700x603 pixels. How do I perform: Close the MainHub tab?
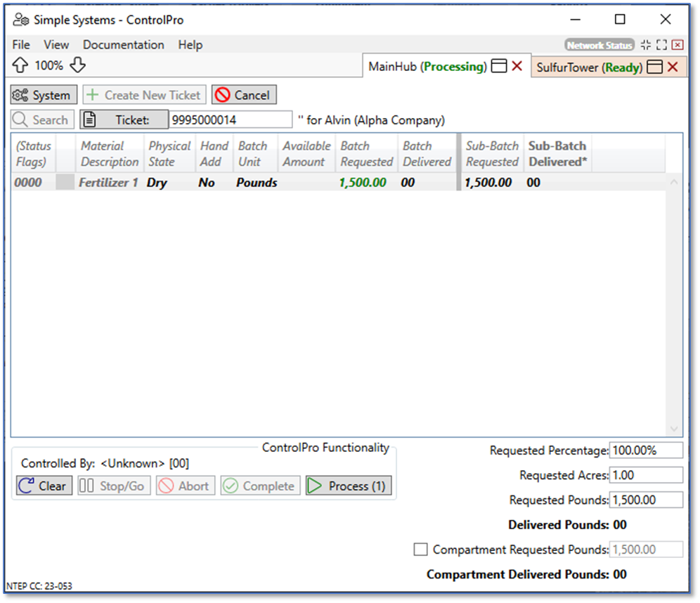coord(517,67)
